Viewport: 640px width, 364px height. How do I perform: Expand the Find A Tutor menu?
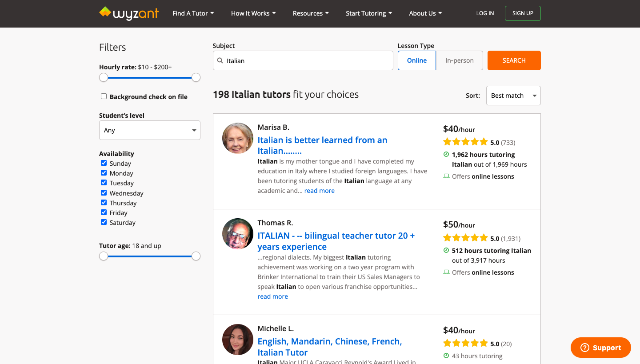click(193, 13)
